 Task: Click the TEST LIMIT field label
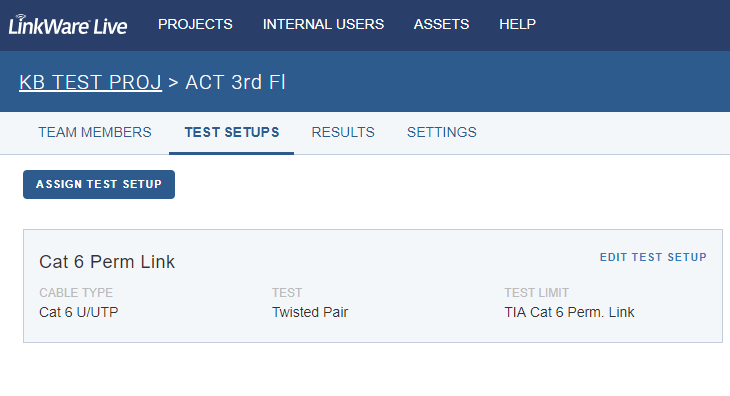pyautogui.click(x=537, y=293)
